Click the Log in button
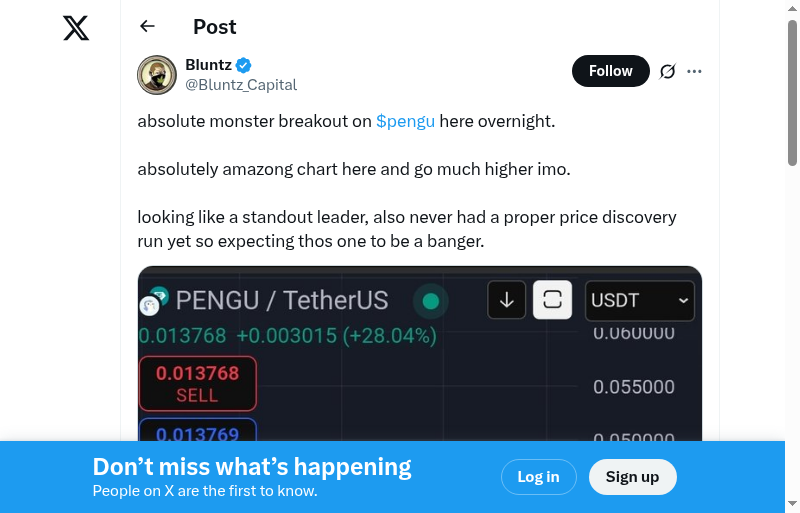Viewport: 800px width, 513px height. pyautogui.click(x=538, y=477)
